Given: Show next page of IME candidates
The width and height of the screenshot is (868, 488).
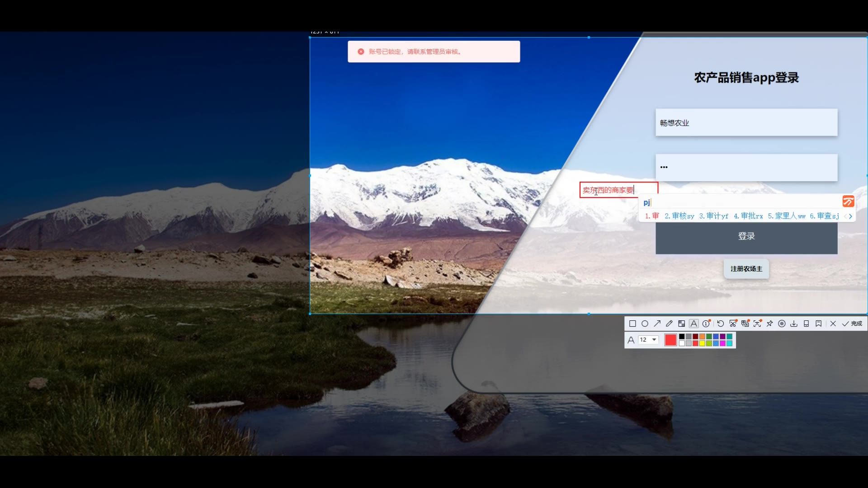Looking at the screenshot, I should click(851, 216).
